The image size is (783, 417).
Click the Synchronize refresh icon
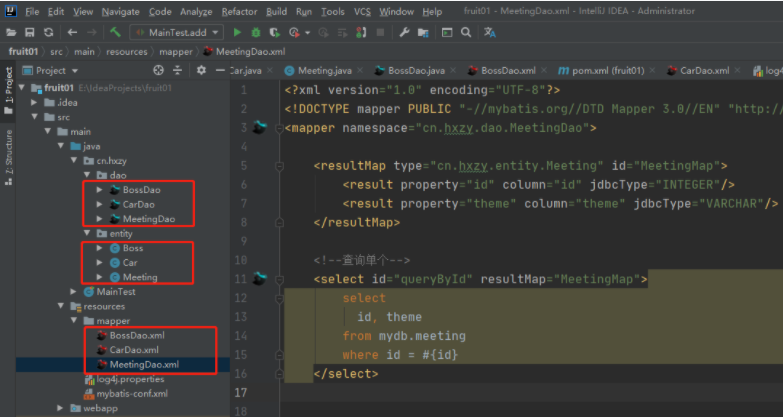(x=48, y=32)
